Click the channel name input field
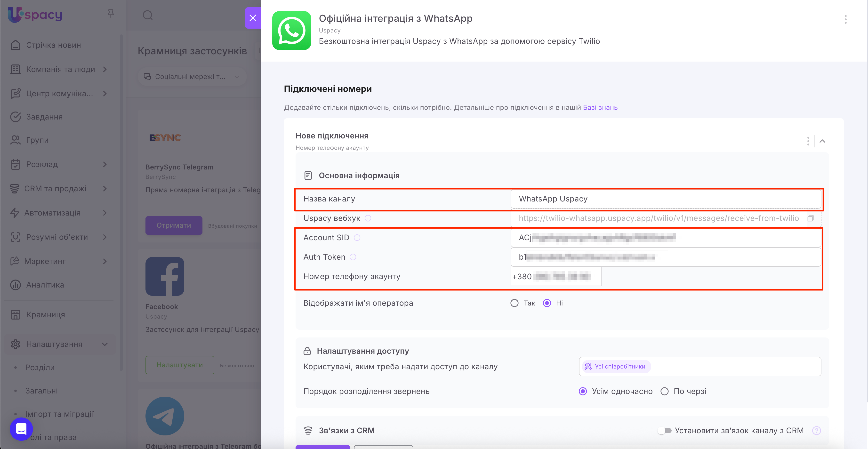Screen dimensions: 868x449 (666, 199)
